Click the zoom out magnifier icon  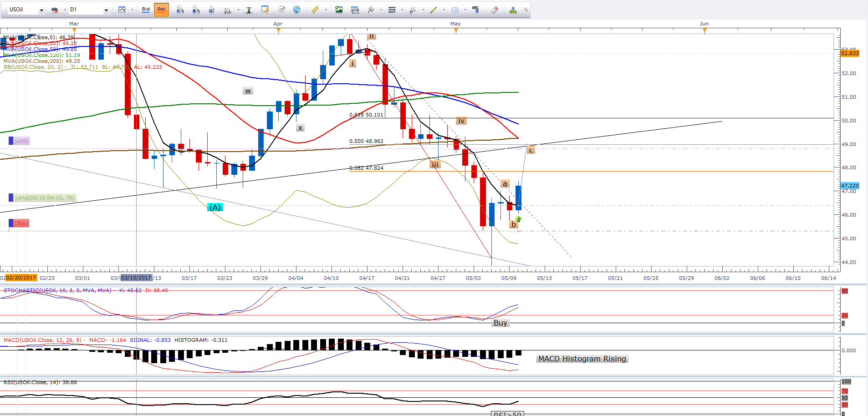pyautogui.click(x=196, y=10)
